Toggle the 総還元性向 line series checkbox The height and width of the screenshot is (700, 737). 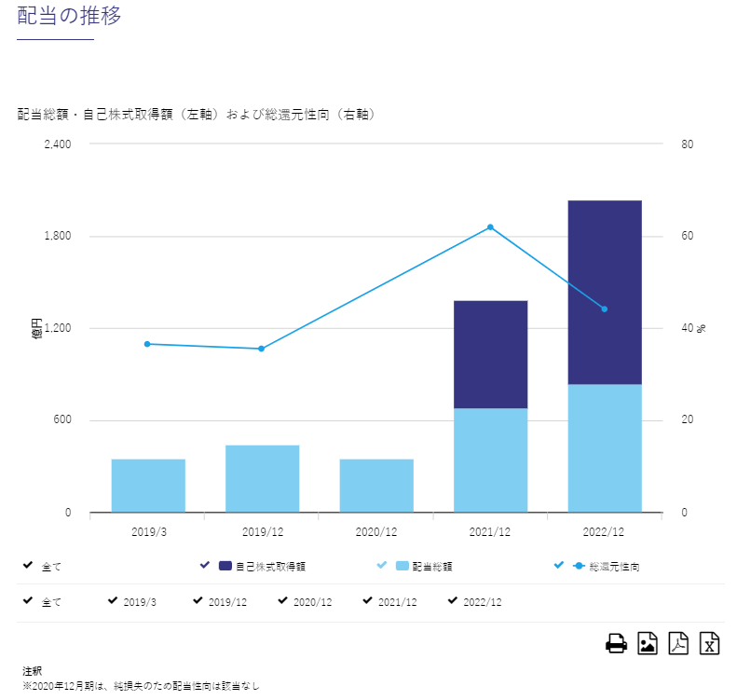point(559,565)
